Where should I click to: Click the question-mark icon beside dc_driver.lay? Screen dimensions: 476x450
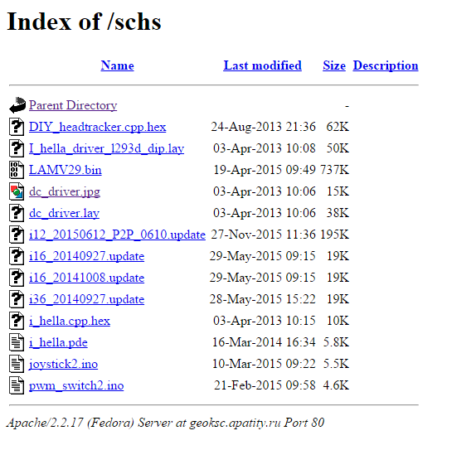17,213
